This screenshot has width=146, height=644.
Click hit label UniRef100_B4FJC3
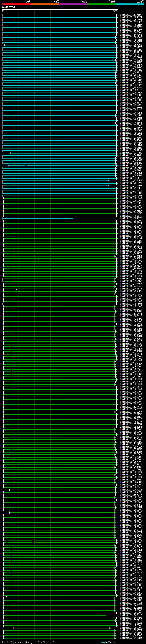(131, 35)
